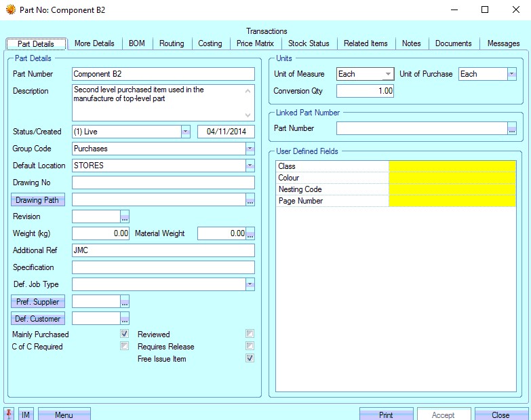Open the Stock Status tab
531x420 pixels.
point(309,43)
